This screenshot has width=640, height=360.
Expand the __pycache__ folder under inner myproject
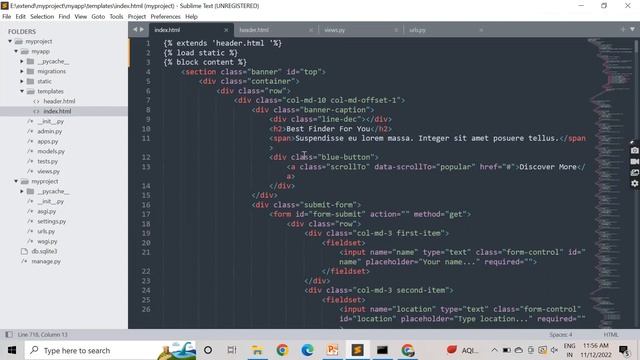tap(22, 191)
